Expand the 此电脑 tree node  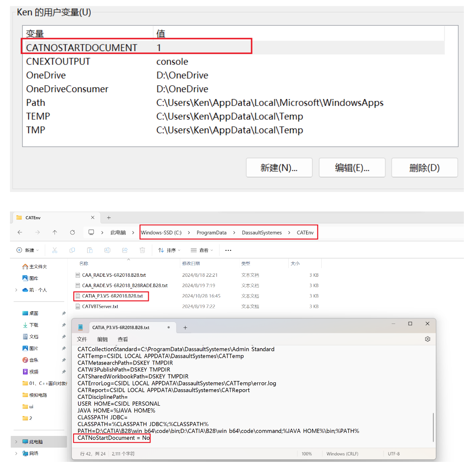[x=16, y=442]
